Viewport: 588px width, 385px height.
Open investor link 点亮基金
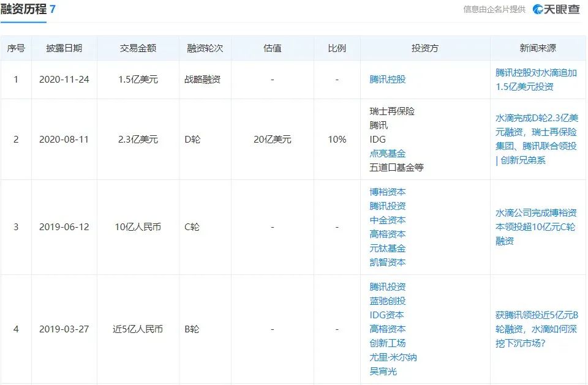[x=387, y=153]
